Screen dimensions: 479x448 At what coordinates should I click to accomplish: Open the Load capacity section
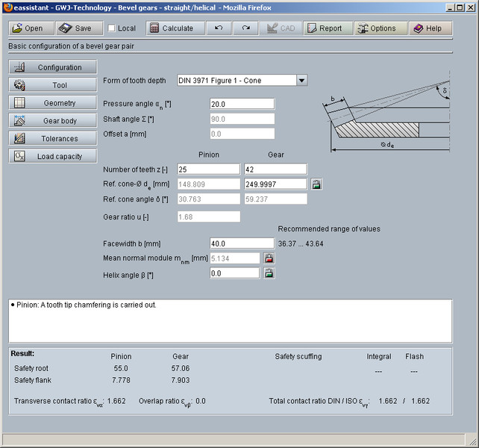[x=52, y=157]
